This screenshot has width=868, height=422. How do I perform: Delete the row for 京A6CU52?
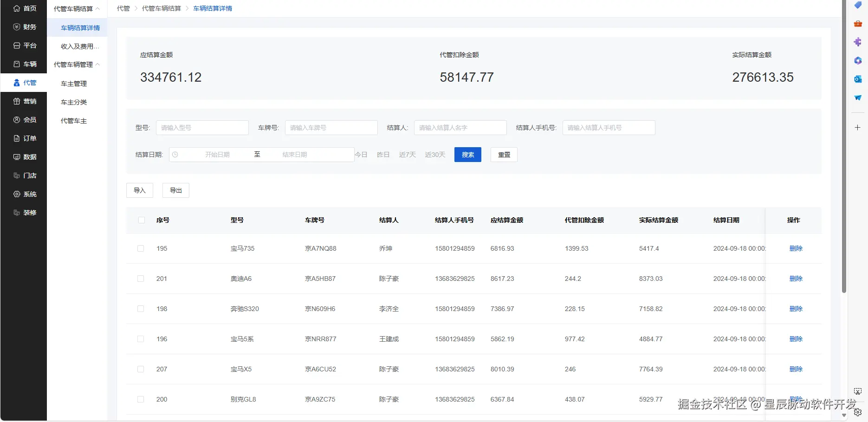[796, 369]
